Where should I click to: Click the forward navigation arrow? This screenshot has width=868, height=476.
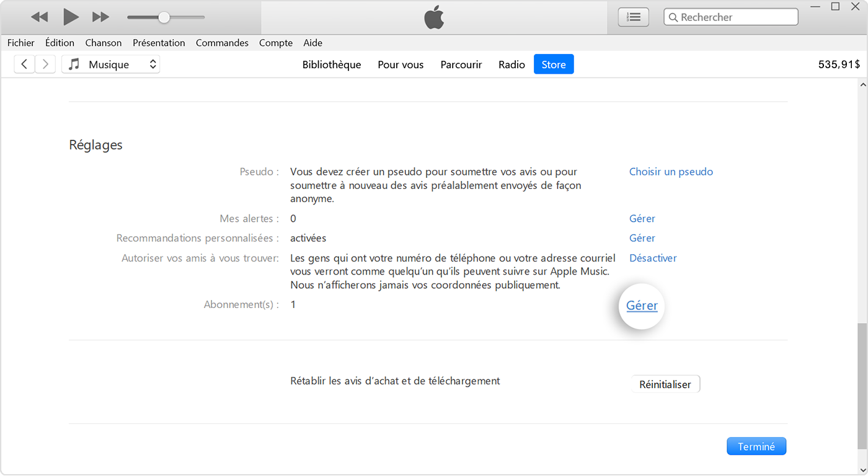pos(45,64)
